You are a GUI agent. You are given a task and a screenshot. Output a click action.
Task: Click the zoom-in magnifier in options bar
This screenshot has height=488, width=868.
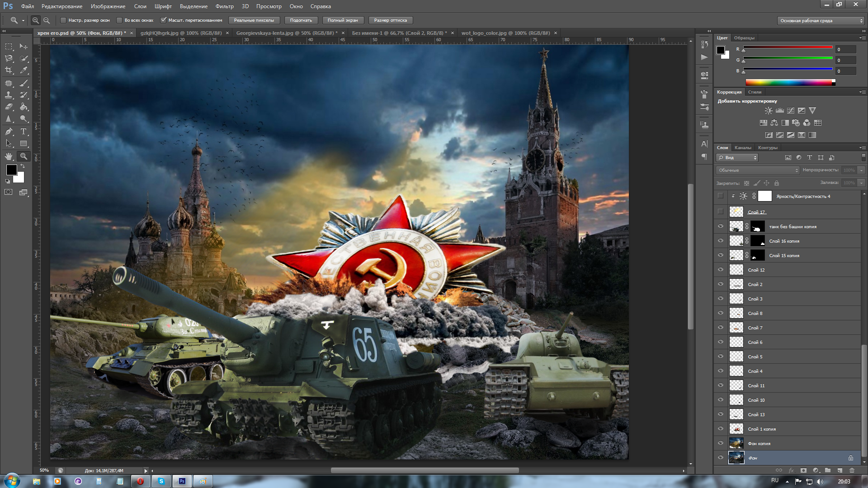click(36, 20)
